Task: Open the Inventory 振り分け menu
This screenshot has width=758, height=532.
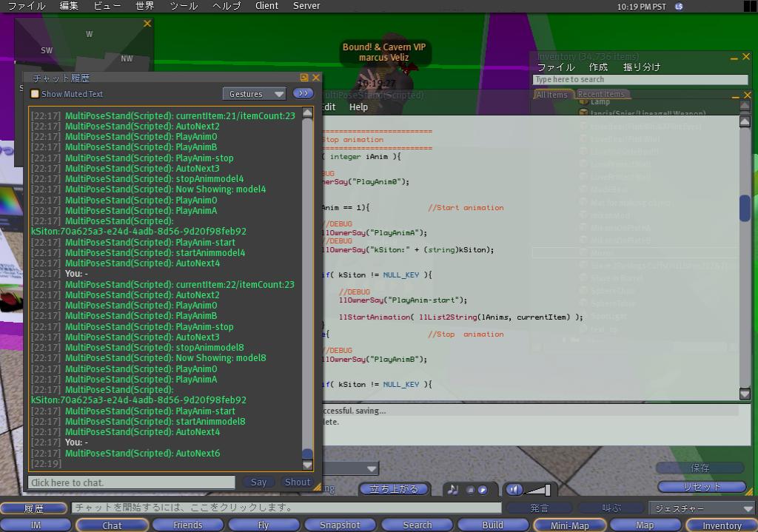Action: (x=642, y=67)
